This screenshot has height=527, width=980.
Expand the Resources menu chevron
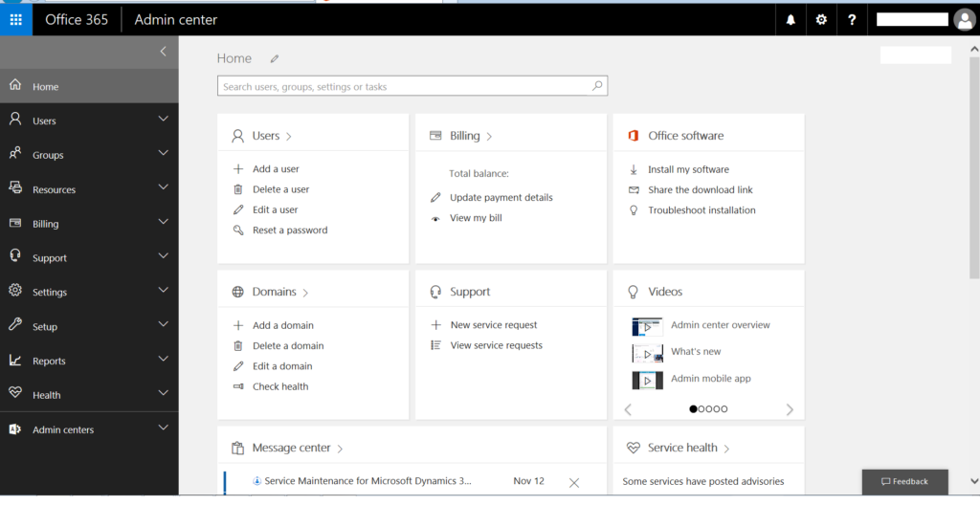pos(163,187)
